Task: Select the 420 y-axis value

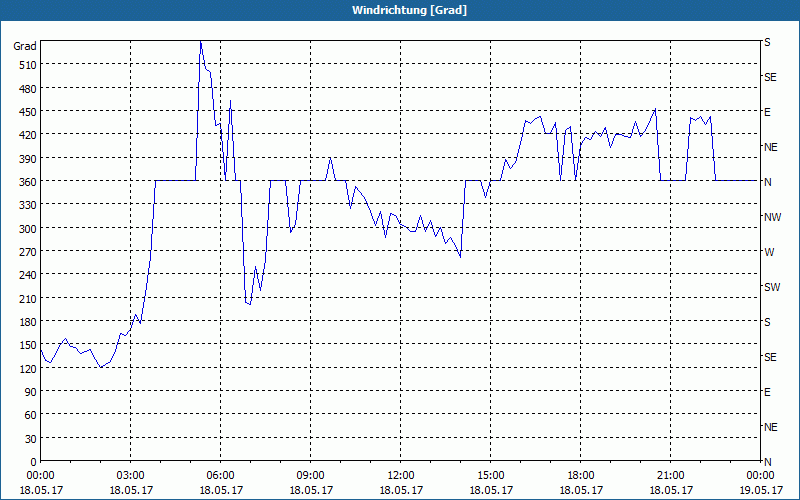Action: [28, 135]
